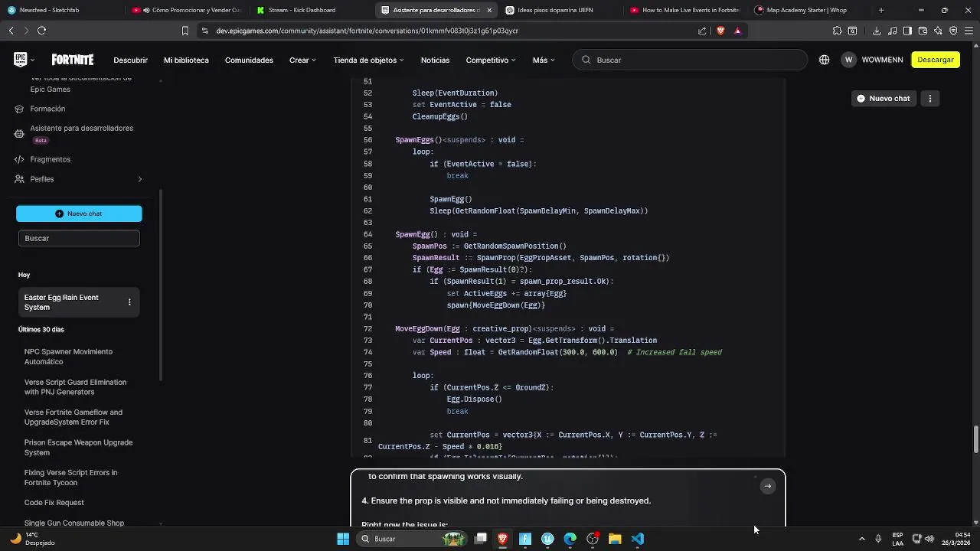
Task: Switch to the Ideas pisos dopamina UEFN tab
Action: coord(560,10)
